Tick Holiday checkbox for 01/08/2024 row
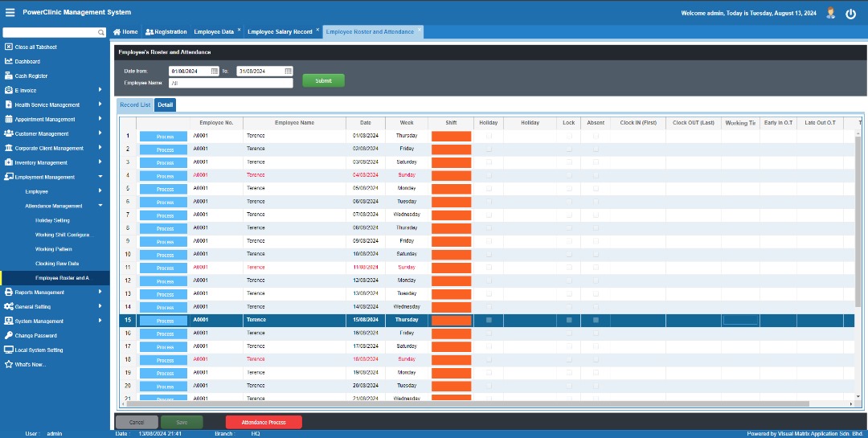This screenshot has height=438, width=868. point(489,136)
